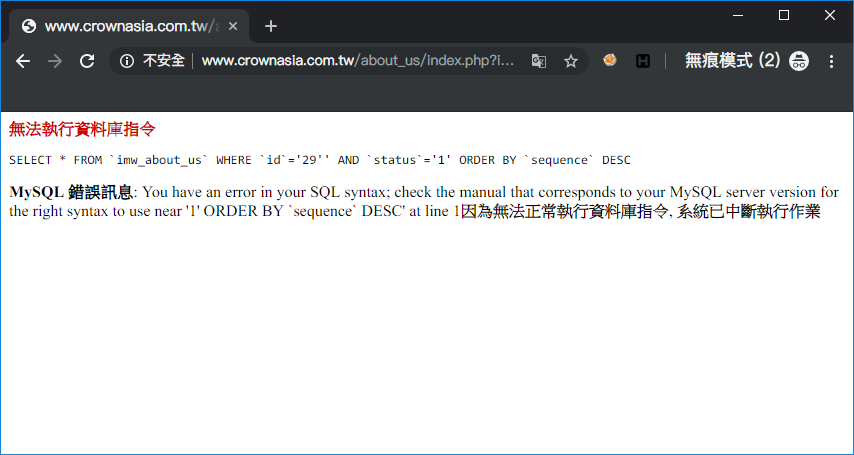The height and width of the screenshot is (455, 854).
Task: Click the globe favicon on the tab
Action: tap(29, 26)
